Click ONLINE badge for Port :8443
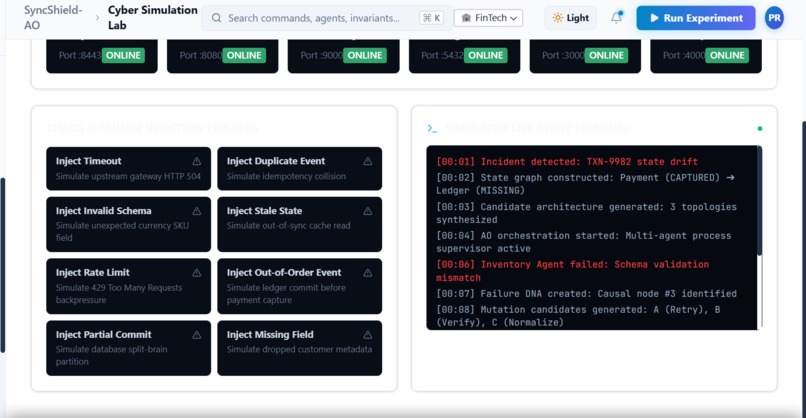Screen dimensions: 806x418 (123, 56)
